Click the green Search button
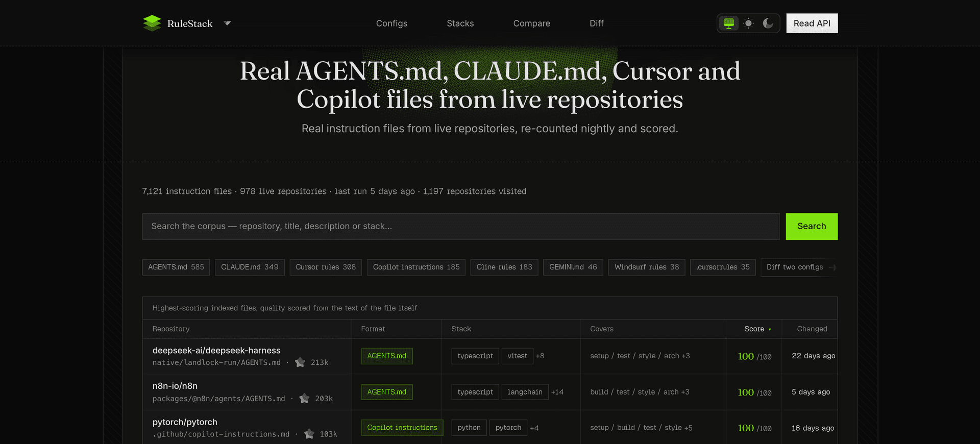The height and width of the screenshot is (444, 980). coord(812,227)
